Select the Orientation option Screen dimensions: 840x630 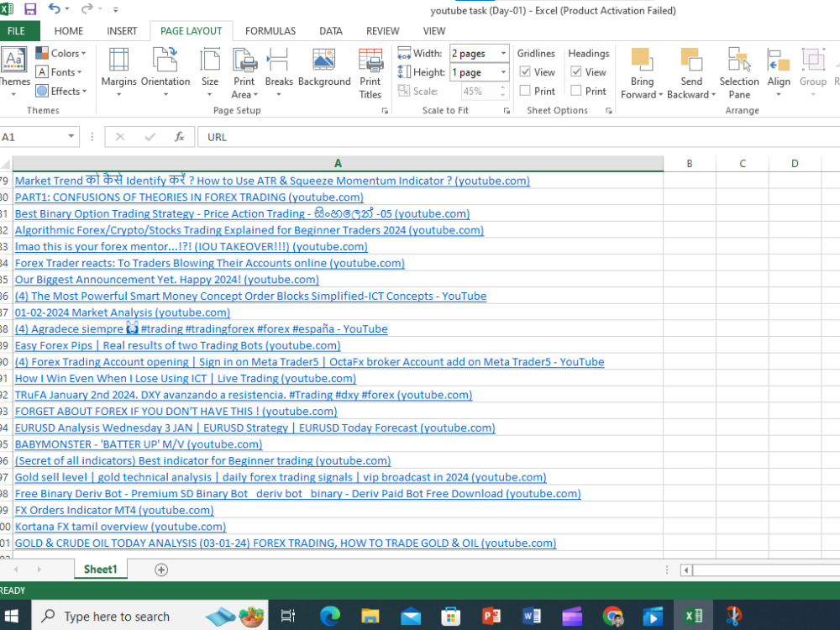click(165, 71)
